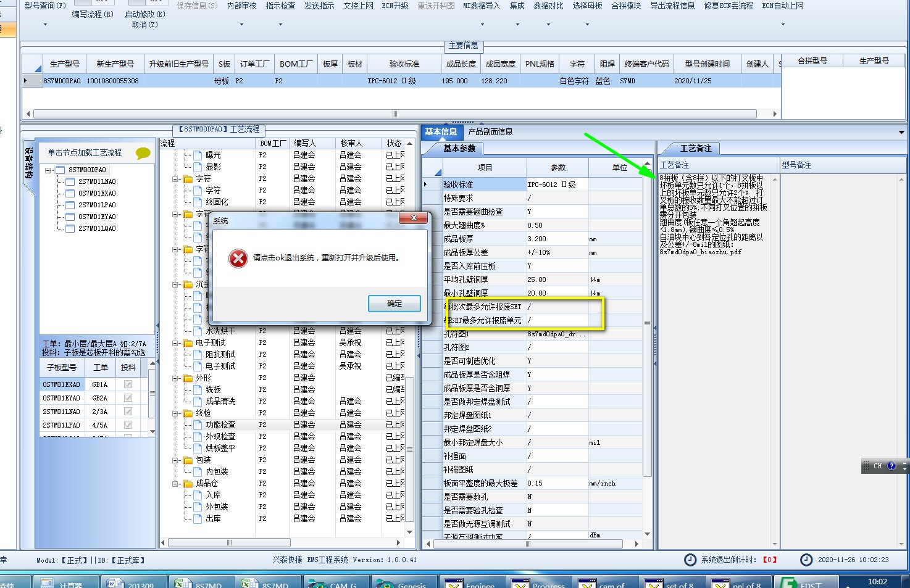This screenshot has height=588, width=910.
Task: Toggle 投料 checkbox for 0S7MD1EXA0
Action: [x=128, y=384]
